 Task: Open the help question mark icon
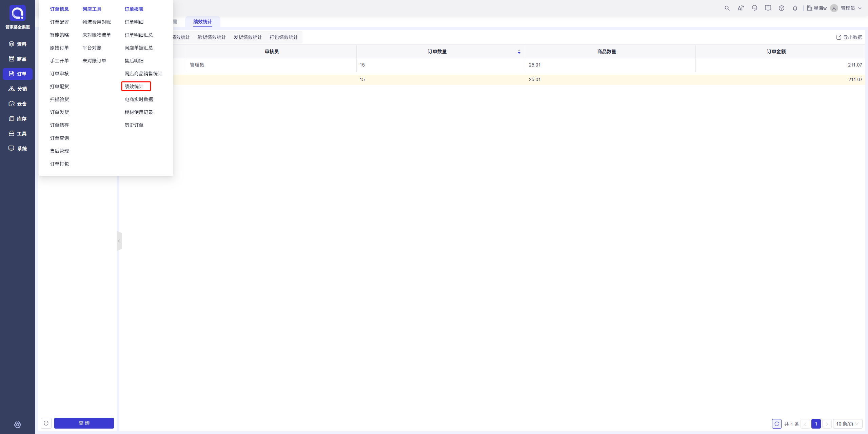pyautogui.click(x=782, y=8)
